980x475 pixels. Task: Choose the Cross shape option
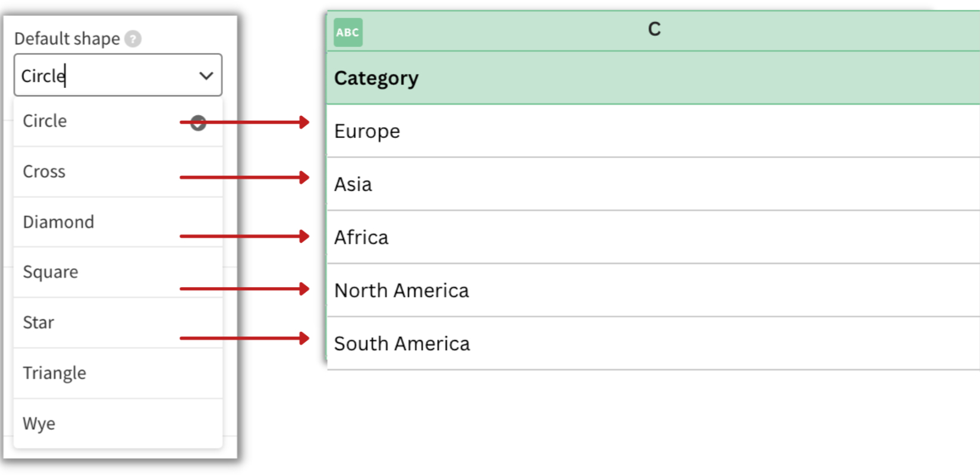[44, 172]
